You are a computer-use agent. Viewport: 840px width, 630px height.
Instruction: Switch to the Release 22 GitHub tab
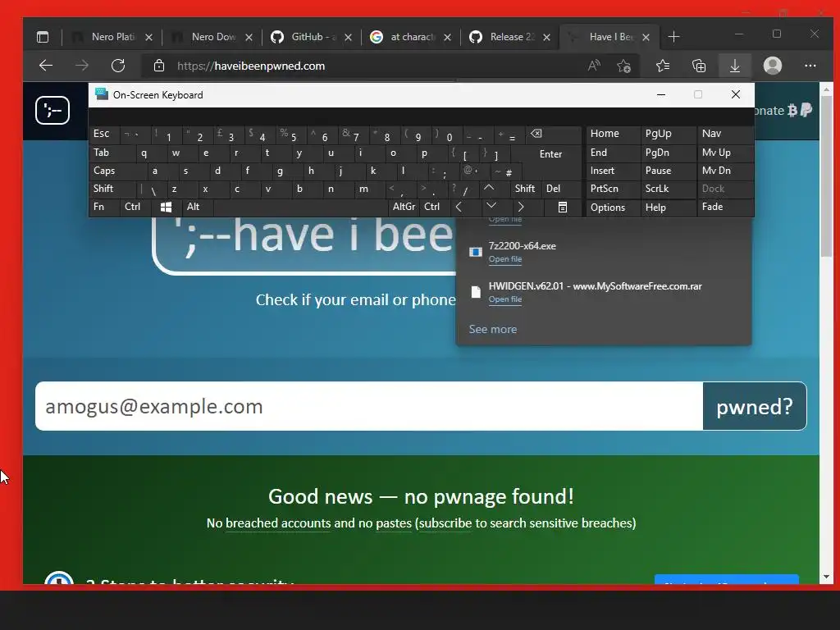[x=510, y=37]
